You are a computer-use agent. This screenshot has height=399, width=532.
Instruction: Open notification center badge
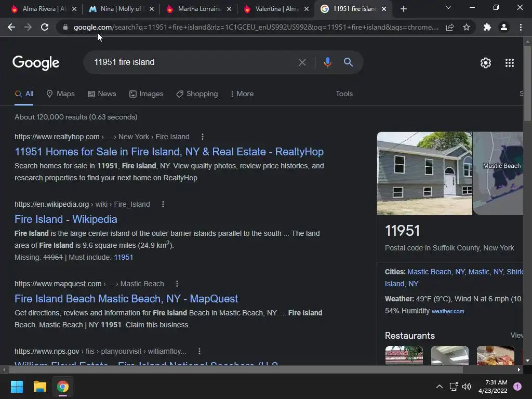tap(517, 387)
